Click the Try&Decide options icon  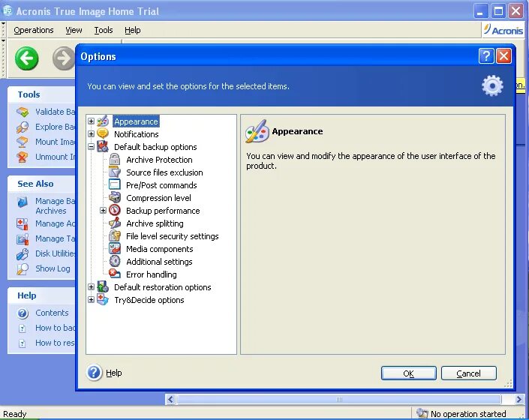[x=103, y=300]
